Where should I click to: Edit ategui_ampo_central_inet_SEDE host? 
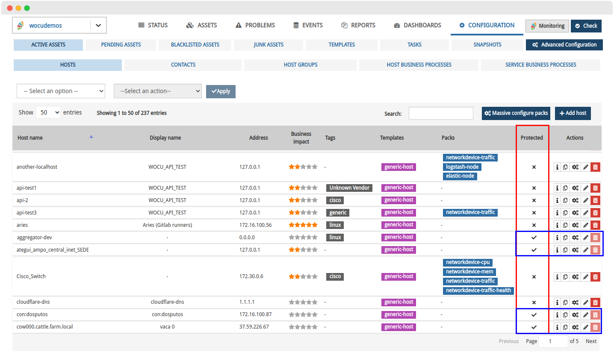(x=586, y=250)
